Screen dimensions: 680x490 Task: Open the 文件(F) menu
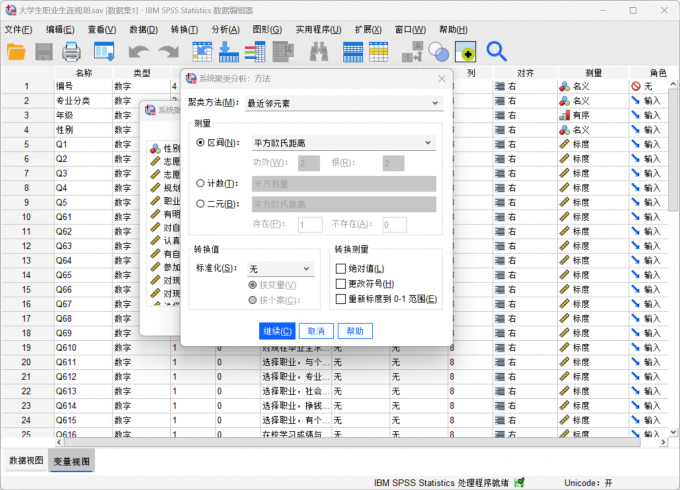click(x=18, y=29)
